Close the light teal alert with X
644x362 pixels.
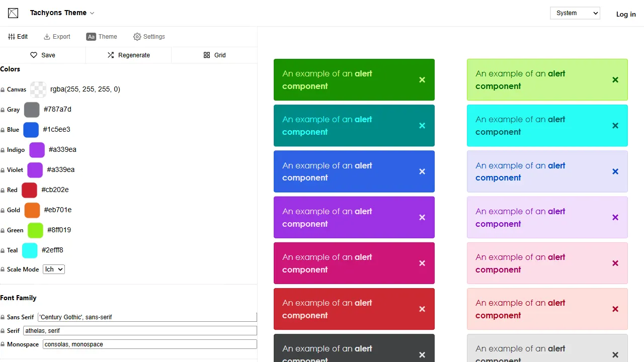[x=615, y=126]
